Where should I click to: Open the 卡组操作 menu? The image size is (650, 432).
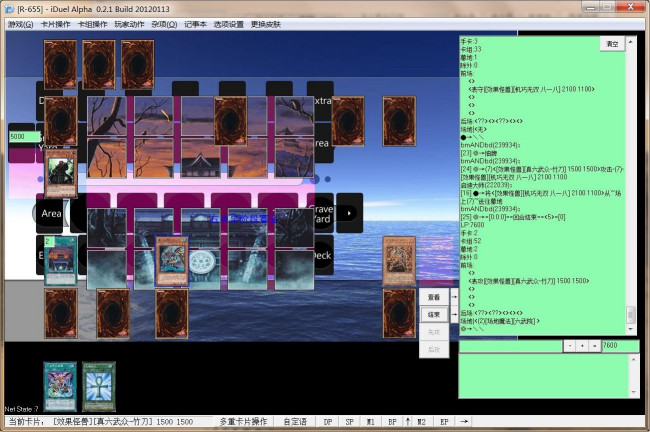point(92,24)
